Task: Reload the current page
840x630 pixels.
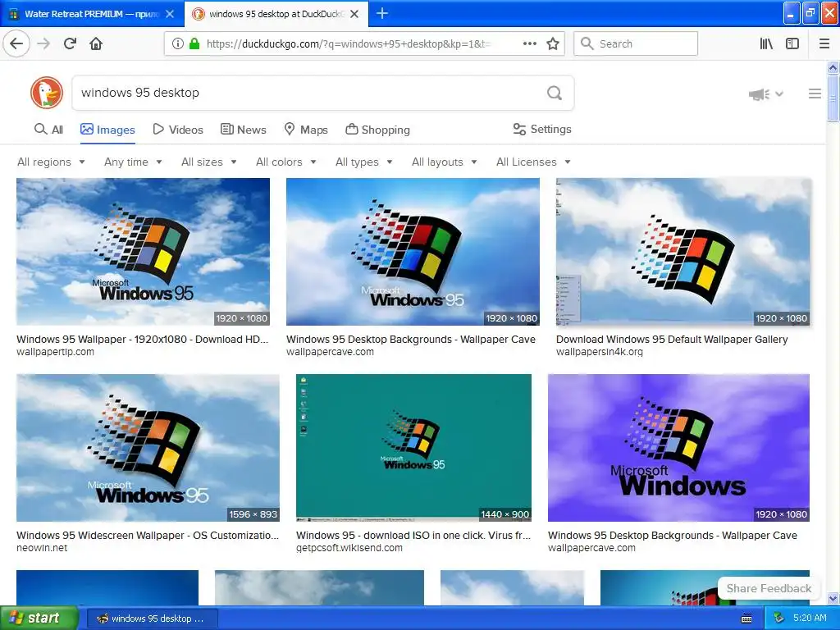Action: [x=70, y=43]
